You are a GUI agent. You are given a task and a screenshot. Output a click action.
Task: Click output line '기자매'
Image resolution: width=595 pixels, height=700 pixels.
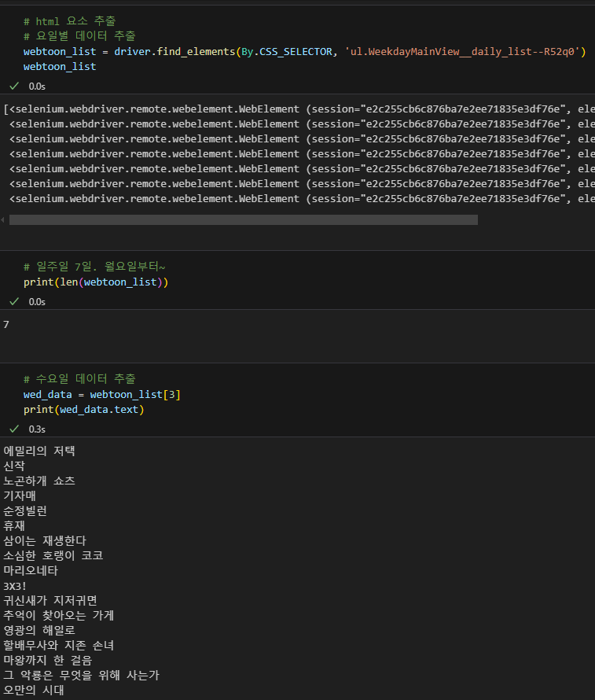click(20, 496)
